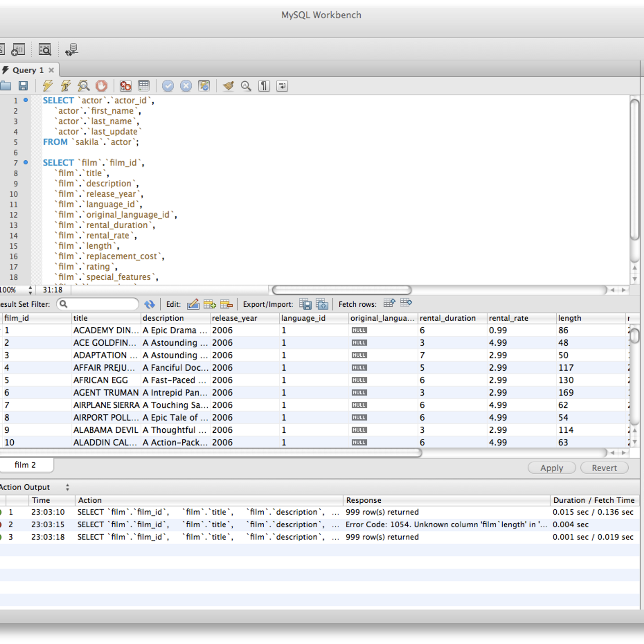Image resolution: width=644 pixels, height=644 pixels.
Task: Click the editor horizontal scrollbar thumb
Action: (x=342, y=290)
